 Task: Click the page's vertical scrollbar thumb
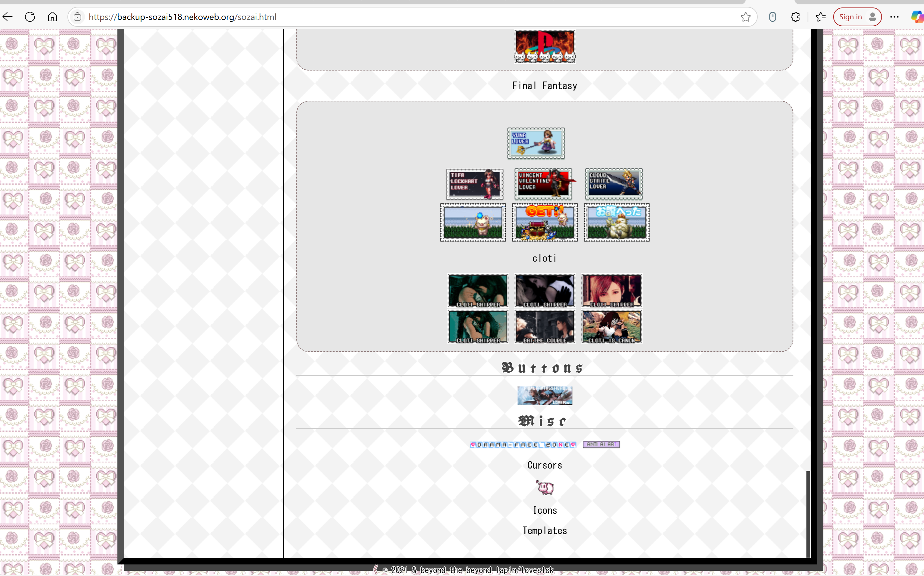tap(808, 514)
